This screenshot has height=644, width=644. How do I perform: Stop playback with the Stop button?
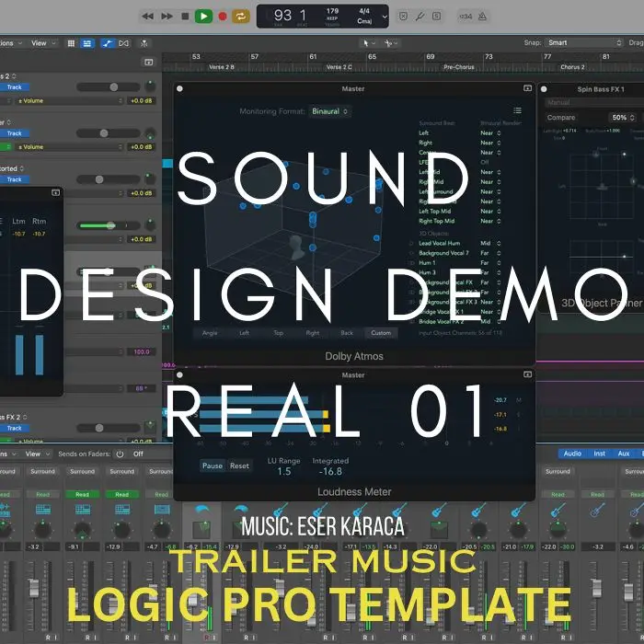tap(185, 17)
